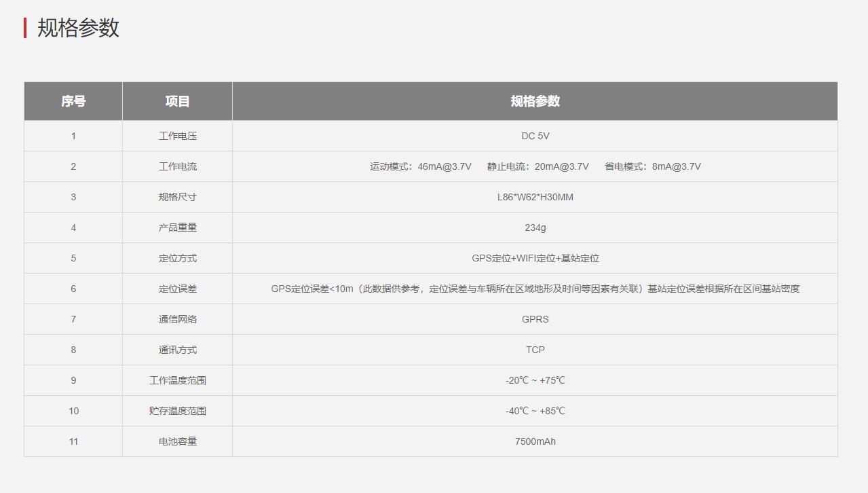Select the 产品重量 row label

coord(177,227)
